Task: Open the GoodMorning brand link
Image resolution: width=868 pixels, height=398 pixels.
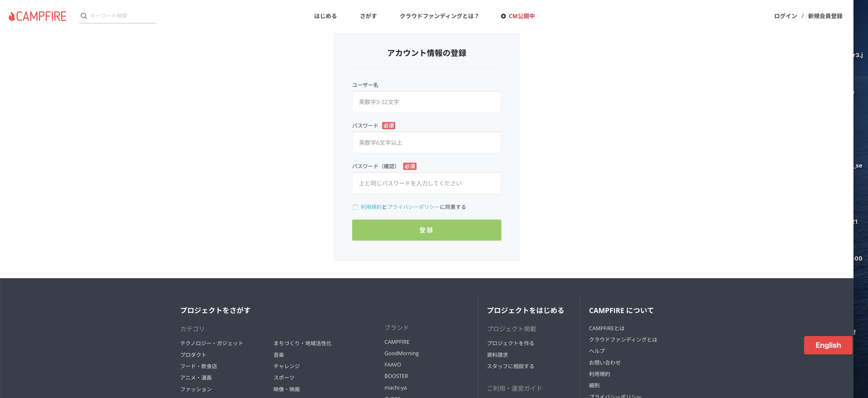Action: click(x=401, y=353)
